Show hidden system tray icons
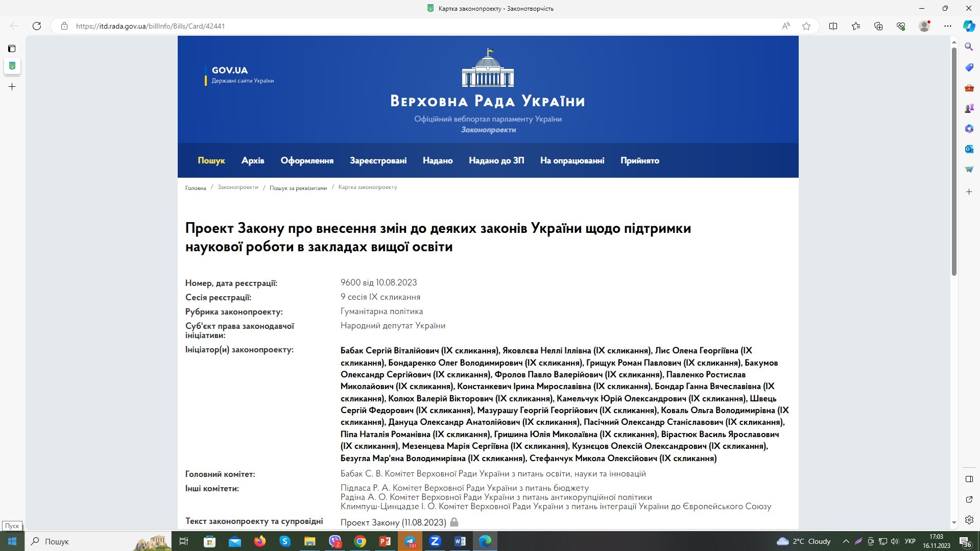The image size is (980, 551). coord(846,541)
